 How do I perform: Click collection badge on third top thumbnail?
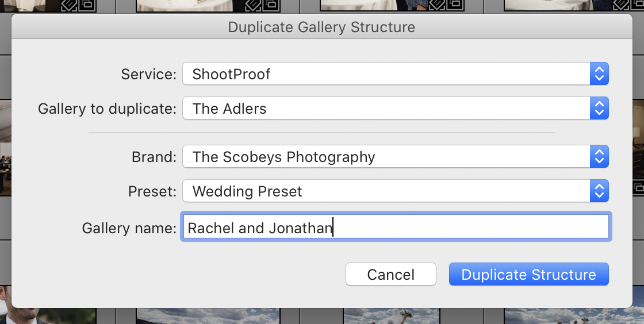pos(456,5)
